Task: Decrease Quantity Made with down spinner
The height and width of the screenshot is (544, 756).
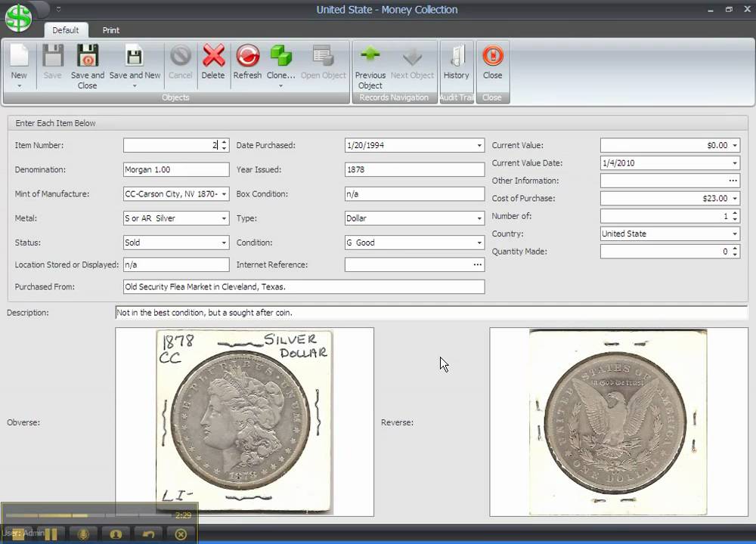Action: [x=735, y=255]
